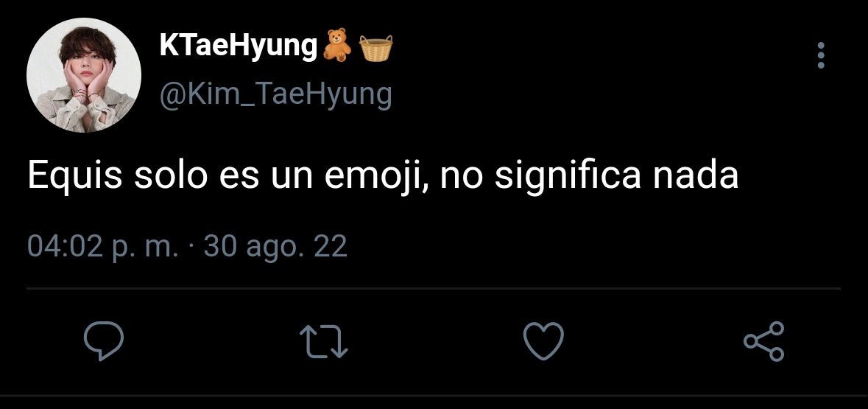
Task: Click the word "significa" in the tweet
Action: coord(567,178)
